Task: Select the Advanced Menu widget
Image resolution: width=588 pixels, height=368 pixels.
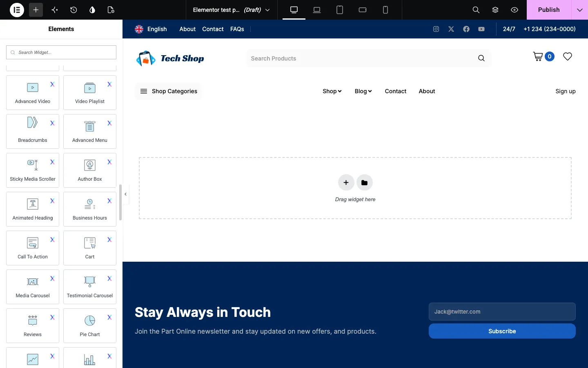Action: click(x=90, y=131)
